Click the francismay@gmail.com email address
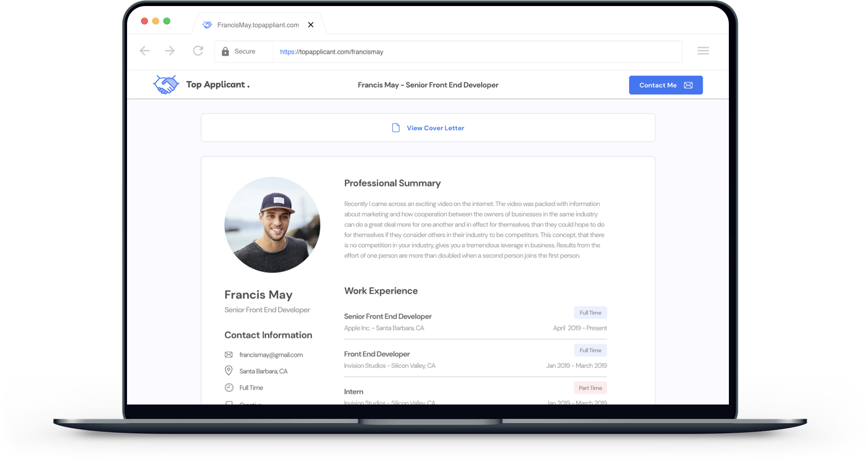This screenshot has width=868, height=461. click(x=271, y=355)
